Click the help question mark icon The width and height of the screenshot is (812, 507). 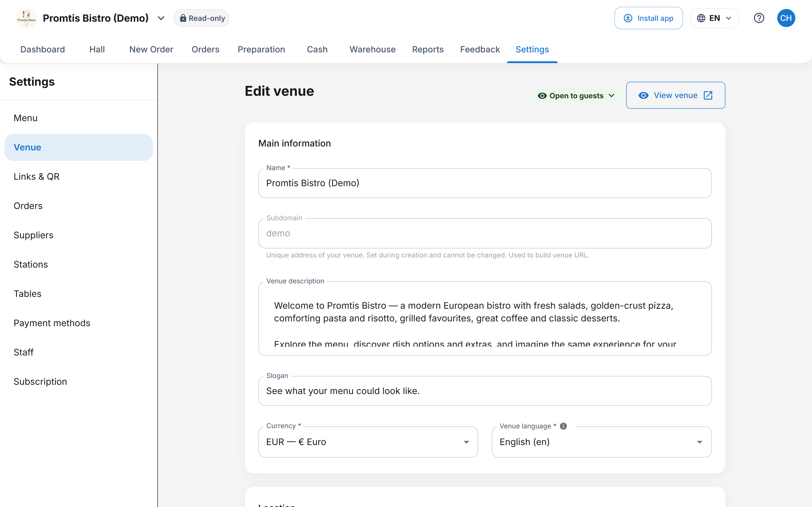point(759,18)
